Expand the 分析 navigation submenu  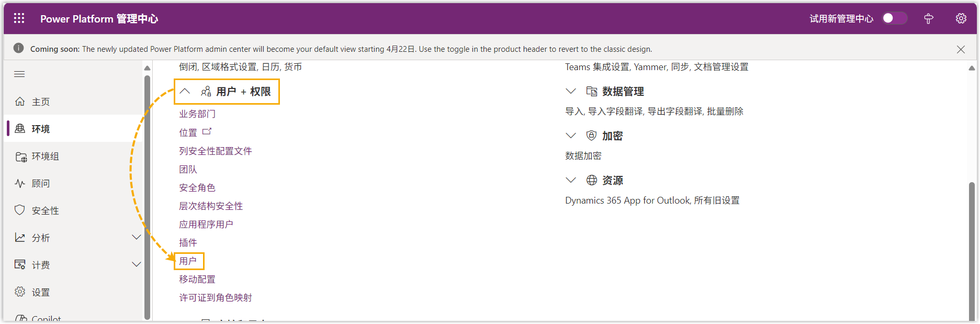click(136, 238)
